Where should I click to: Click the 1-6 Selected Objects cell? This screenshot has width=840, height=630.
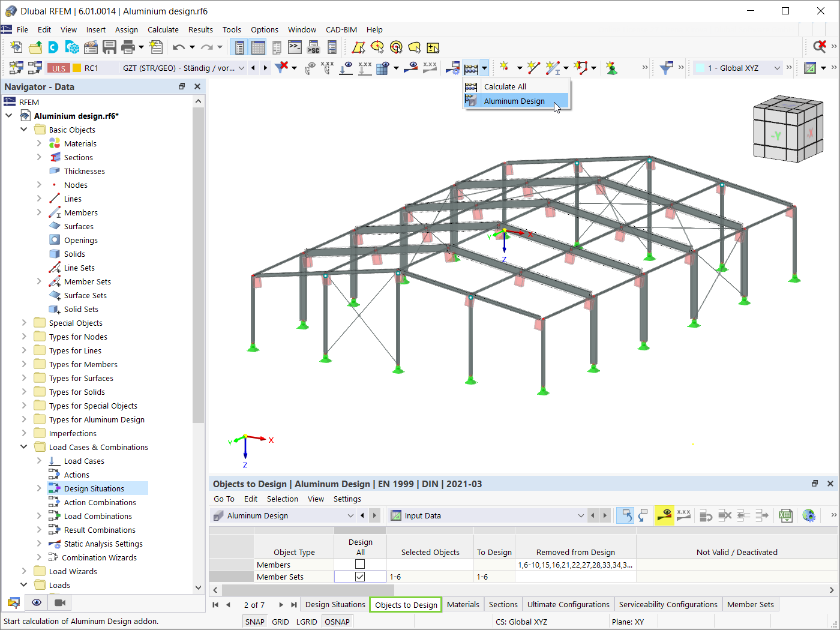coord(430,577)
